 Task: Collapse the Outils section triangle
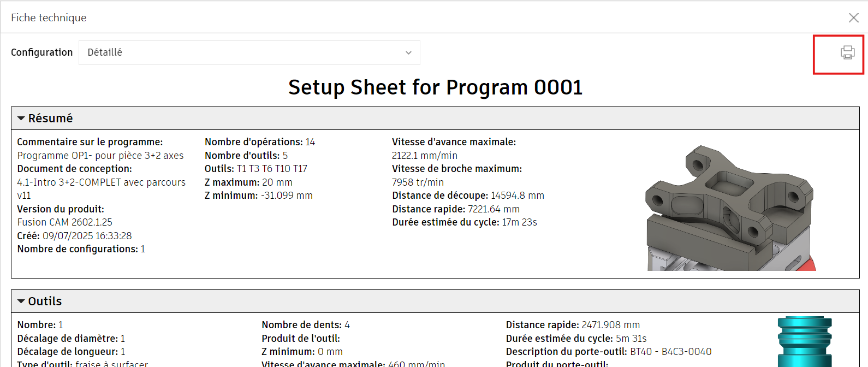(x=21, y=301)
